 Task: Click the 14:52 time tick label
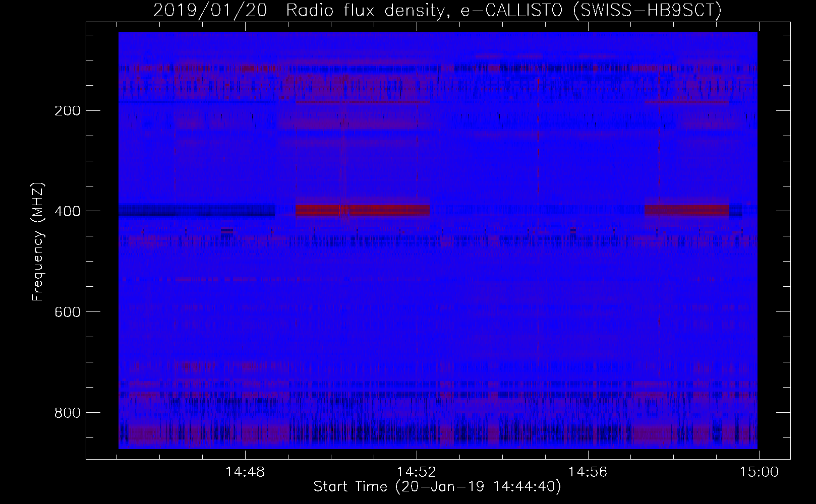pos(417,472)
